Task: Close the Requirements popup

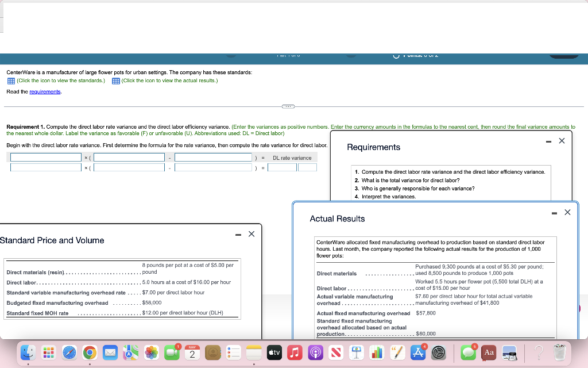Action: point(562,141)
